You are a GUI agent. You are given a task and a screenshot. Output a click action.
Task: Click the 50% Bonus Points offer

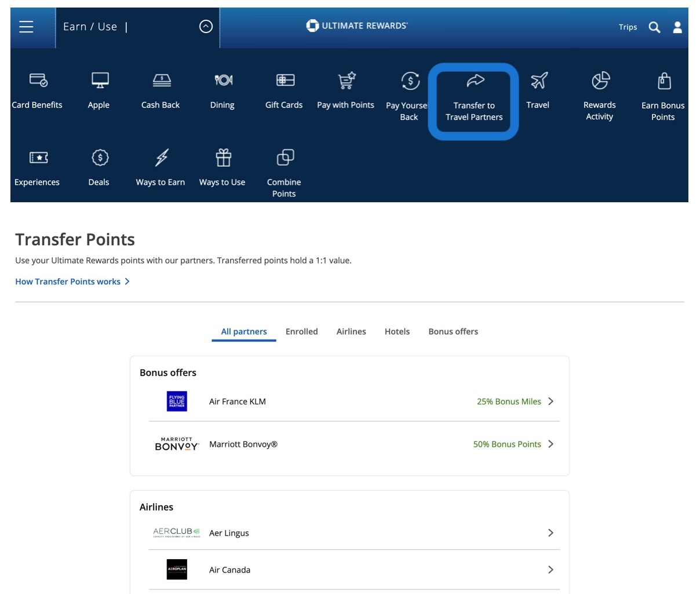coord(507,444)
